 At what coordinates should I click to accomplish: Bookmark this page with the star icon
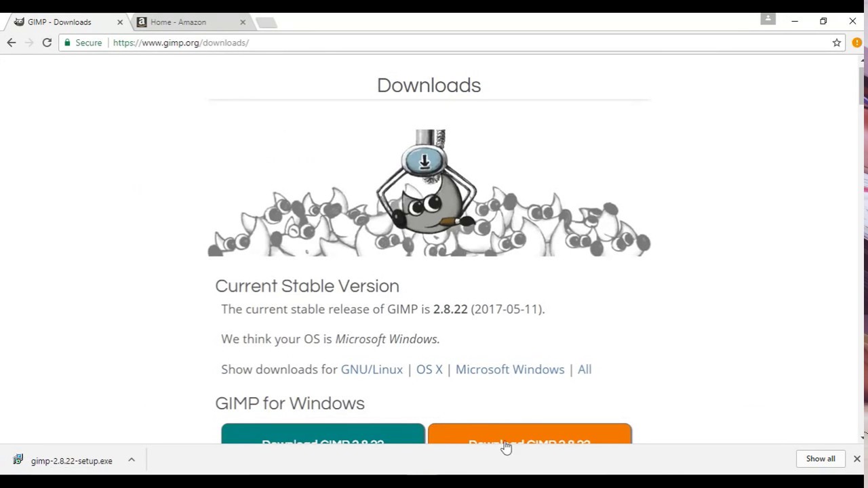point(837,43)
